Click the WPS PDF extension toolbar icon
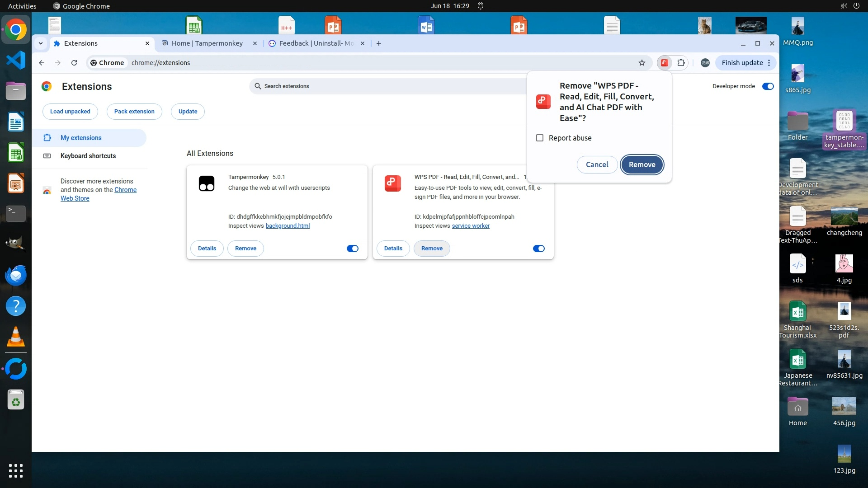The width and height of the screenshot is (868, 488). coord(664,63)
